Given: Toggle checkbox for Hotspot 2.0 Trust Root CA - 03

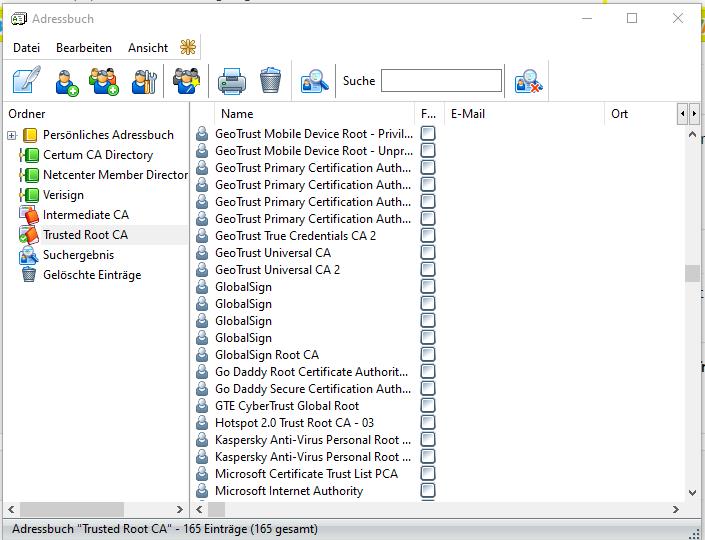Looking at the screenshot, I should point(428,423).
